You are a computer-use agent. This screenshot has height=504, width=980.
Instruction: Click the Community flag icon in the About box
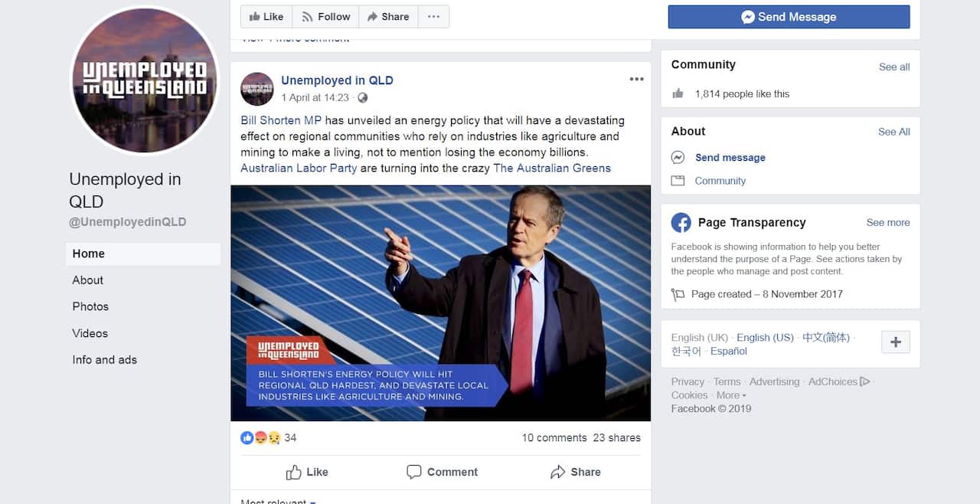click(x=677, y=181)
